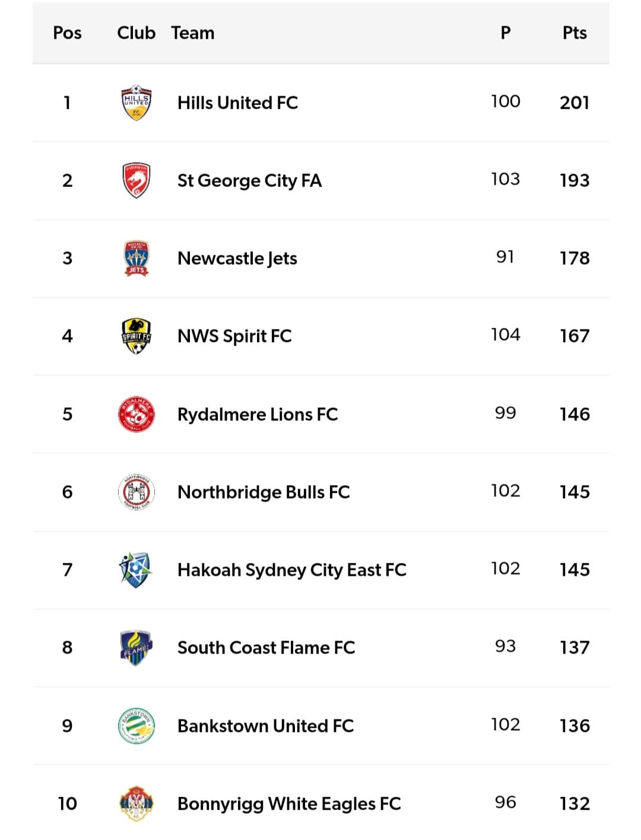Sort table by the Pts column header
The image size is (641, 840).
pos(574,33)
